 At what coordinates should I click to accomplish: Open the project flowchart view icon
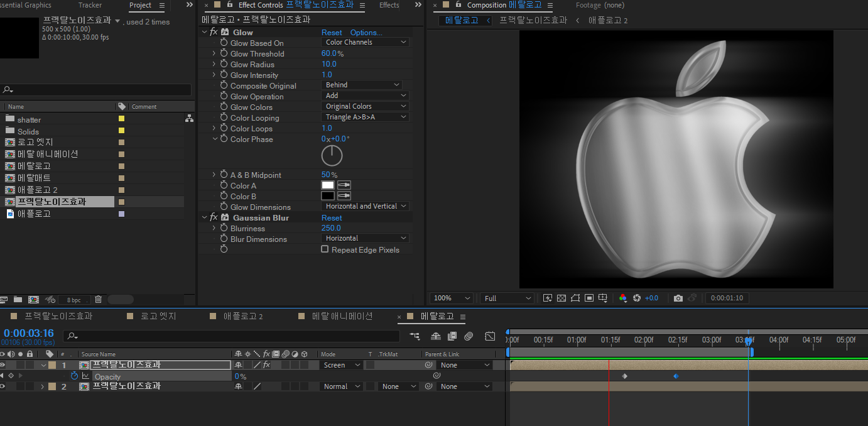pos(189,118)
